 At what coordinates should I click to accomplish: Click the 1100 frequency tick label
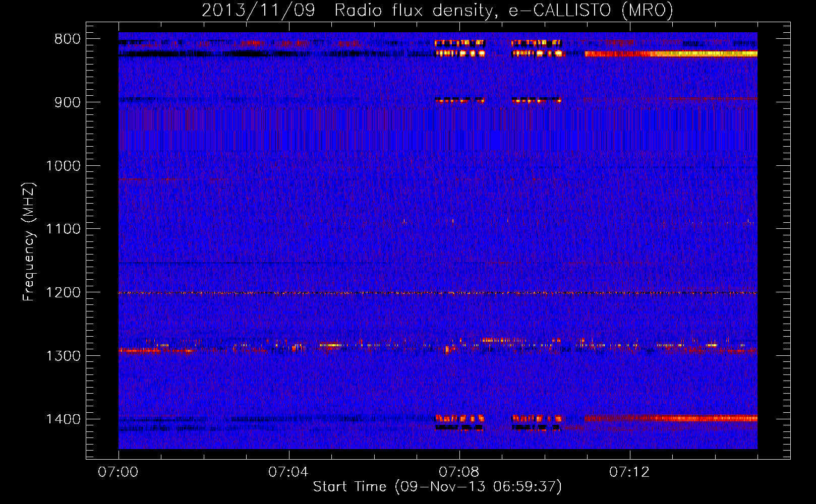pos(63,229)
